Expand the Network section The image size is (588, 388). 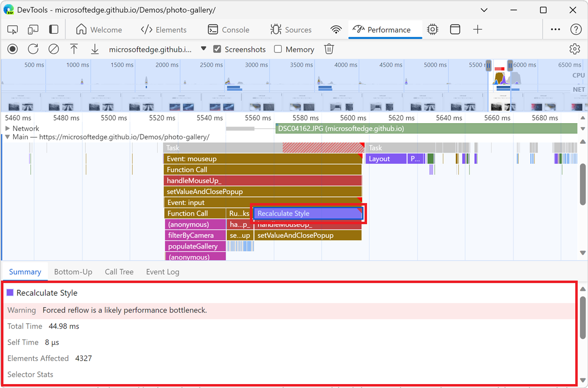[8, 128]
